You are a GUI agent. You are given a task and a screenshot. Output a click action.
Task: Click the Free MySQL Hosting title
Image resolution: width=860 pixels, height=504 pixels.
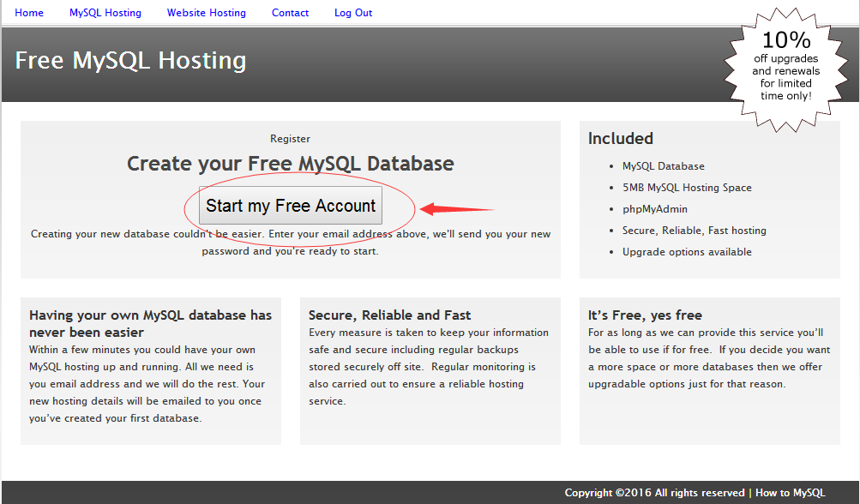(130, 60)
